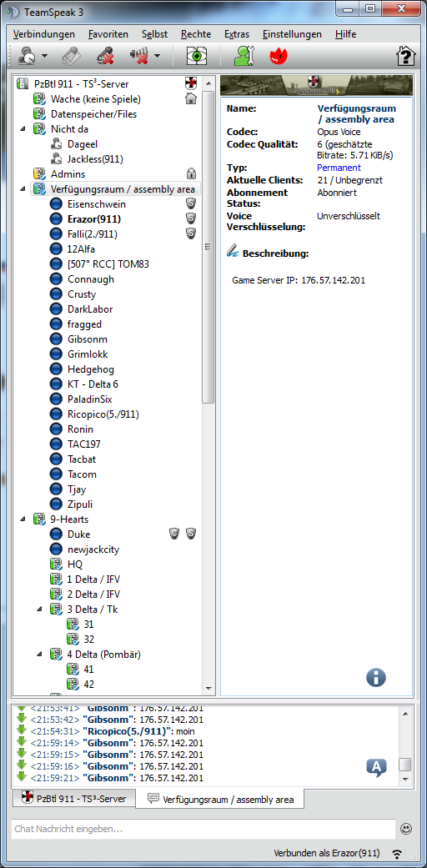The width and height of the screenshot is (427, 868).
Task: Click into the chat message input field
Action: tap(202, 829)
